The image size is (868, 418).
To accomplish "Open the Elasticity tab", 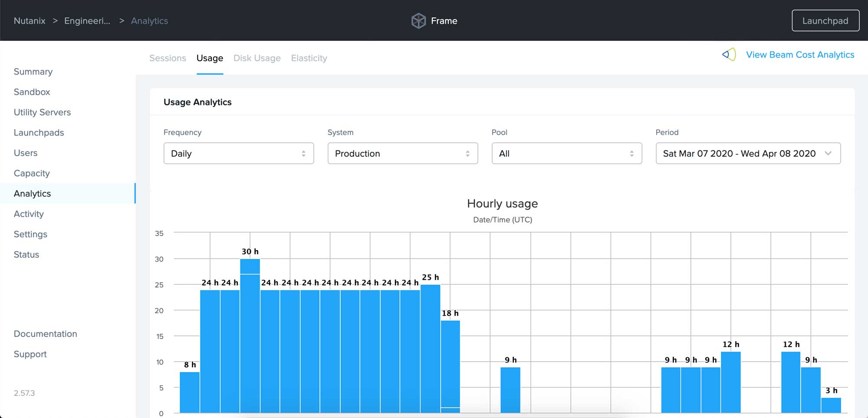I will click(x=309, y=58).
